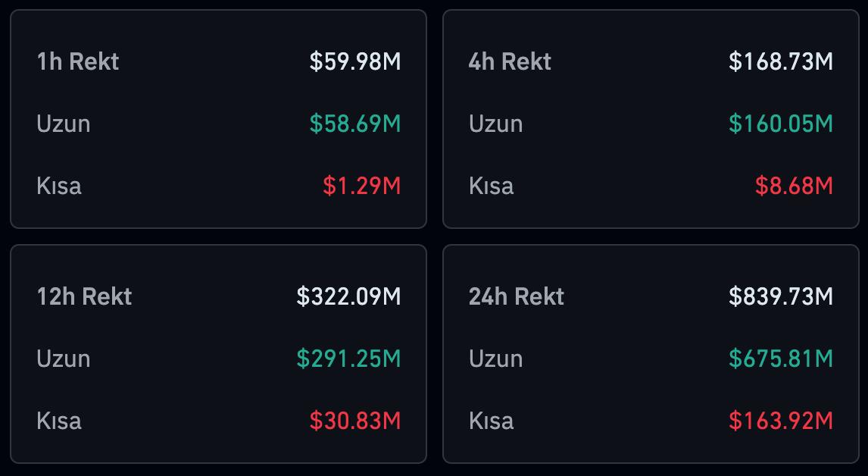This screenshot has height=476, width=868.
Task: Click the 4h Rekt card title
Action: click(510, 61)
